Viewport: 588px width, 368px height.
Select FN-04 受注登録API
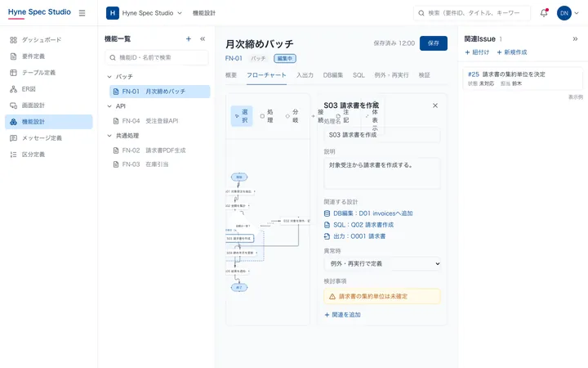tap(160, 121)
